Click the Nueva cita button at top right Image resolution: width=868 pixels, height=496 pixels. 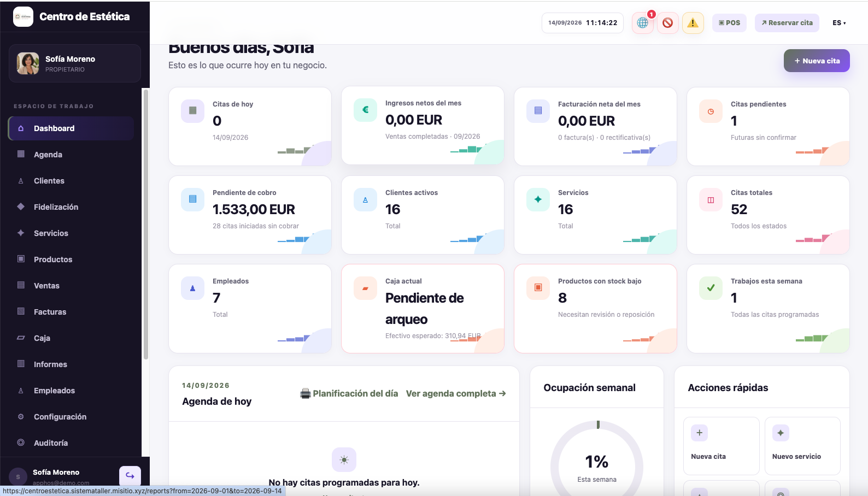(817, 61)
